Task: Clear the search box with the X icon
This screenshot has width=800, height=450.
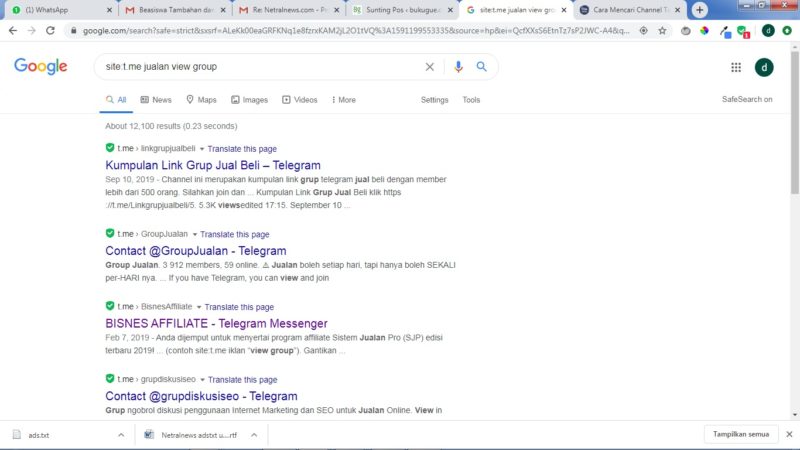Action: pos(430,67)
